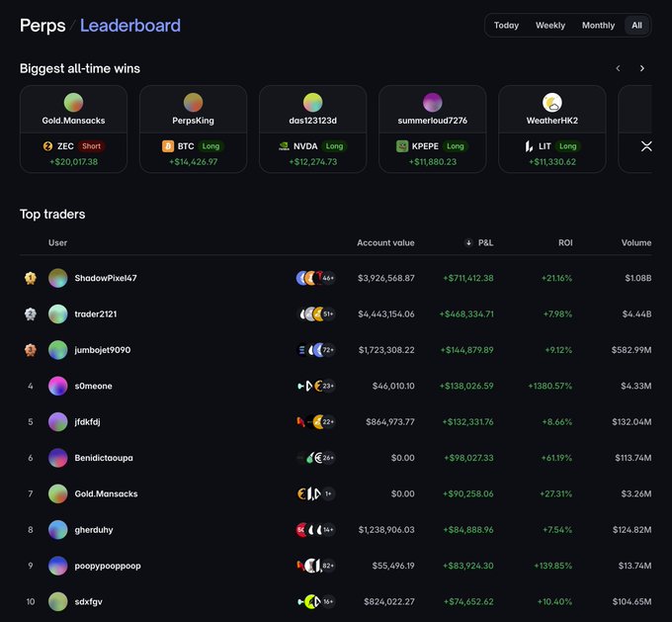Screen dimensions: 672x622
Task: Show previous biggest wins cards
Action: [x=618, y=68]
